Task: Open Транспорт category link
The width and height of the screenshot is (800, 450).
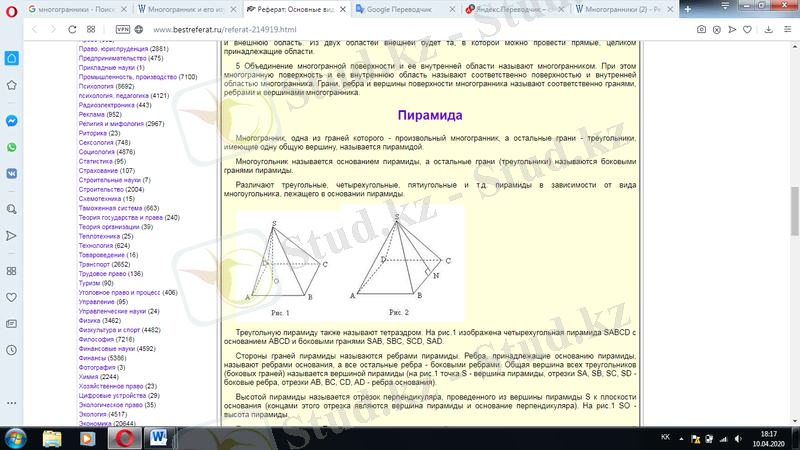Action: [x=94, y=264]
